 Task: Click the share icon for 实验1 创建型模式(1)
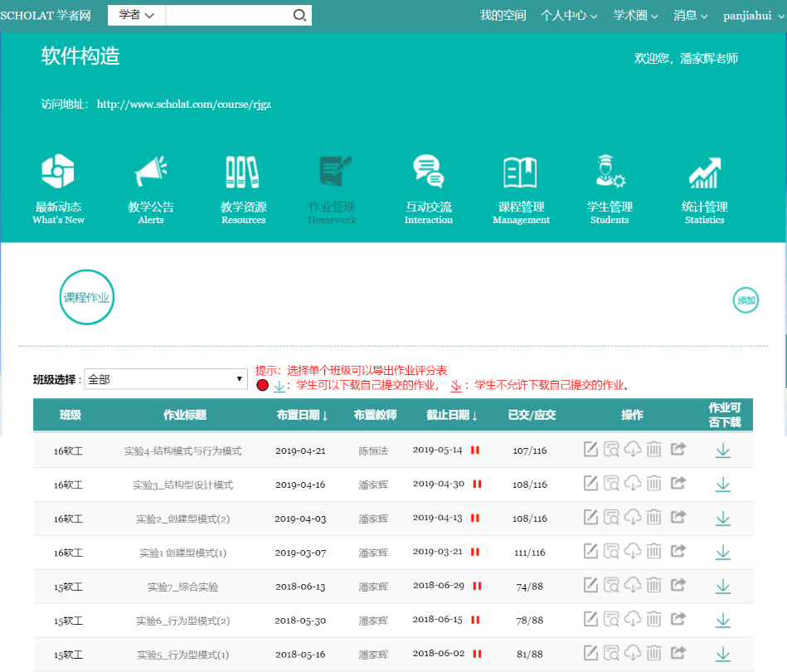click(x=678, y=551)
